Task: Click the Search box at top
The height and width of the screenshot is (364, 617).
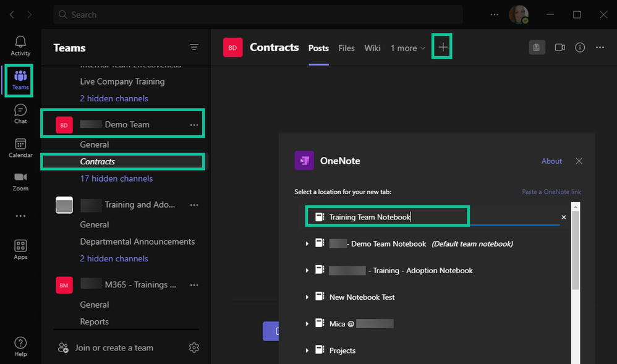Action: pos(258,15)
